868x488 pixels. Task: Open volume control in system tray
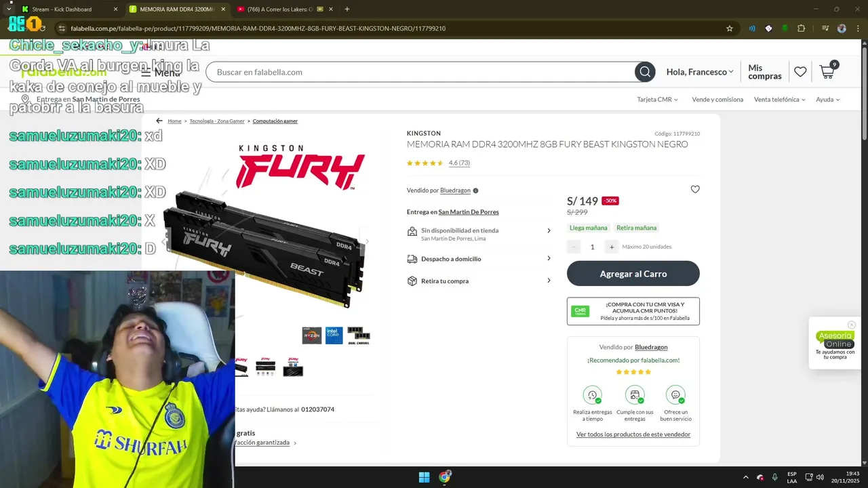(x=820, y=477)
